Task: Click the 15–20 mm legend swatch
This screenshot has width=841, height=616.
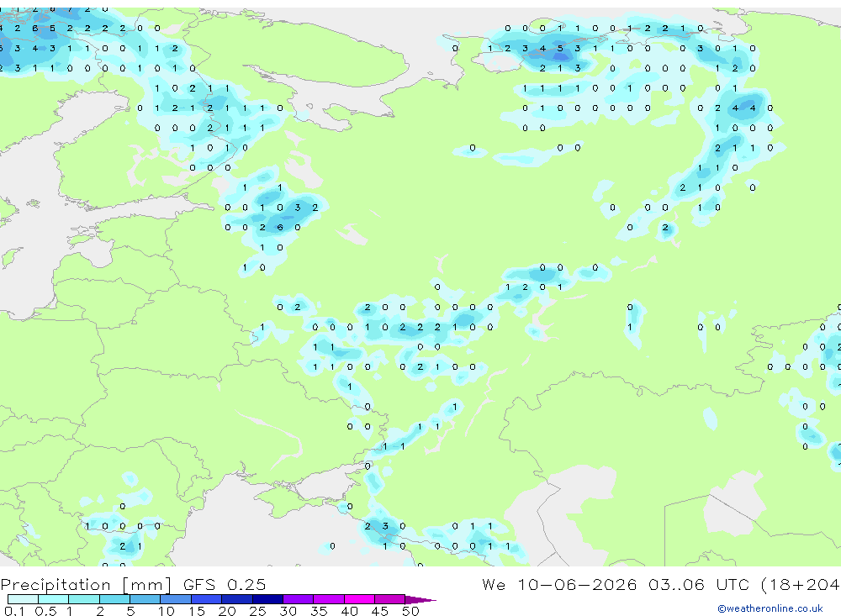Action: 207,599
